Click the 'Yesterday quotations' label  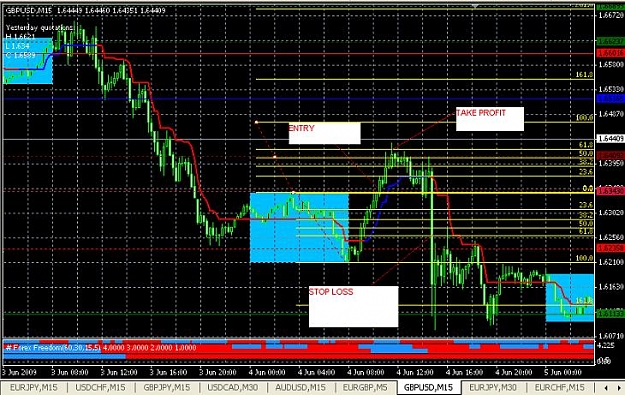(x=39, y=28)
